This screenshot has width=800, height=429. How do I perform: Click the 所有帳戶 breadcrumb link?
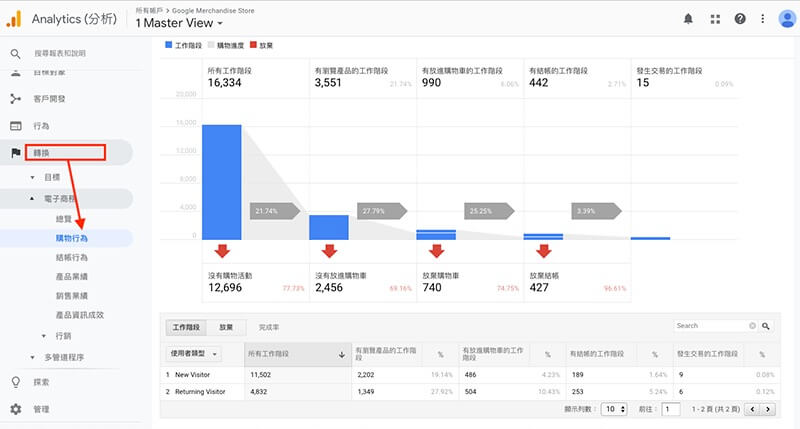tap(149, 11)
